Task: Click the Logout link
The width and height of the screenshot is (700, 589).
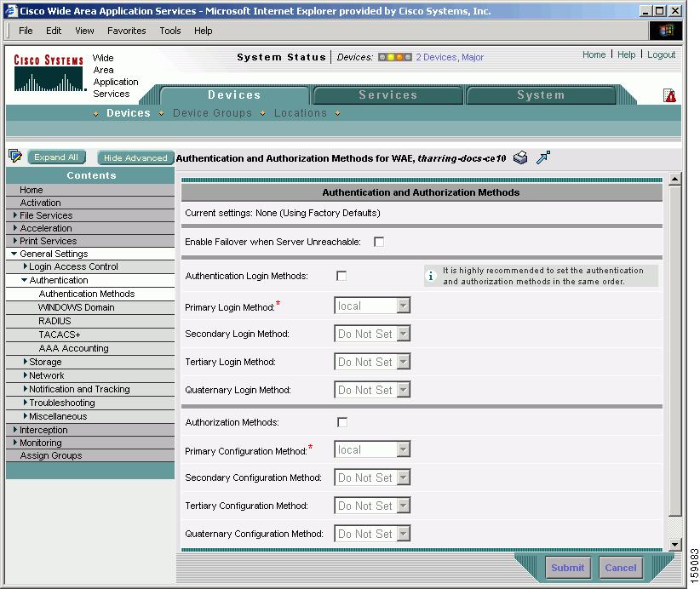Action: (x=661, y=54)
